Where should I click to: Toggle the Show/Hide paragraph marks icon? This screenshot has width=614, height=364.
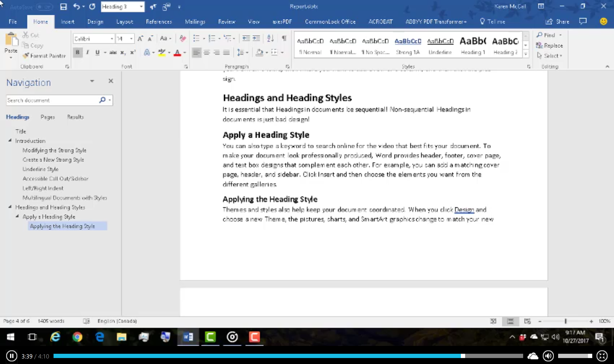[284, 38]
